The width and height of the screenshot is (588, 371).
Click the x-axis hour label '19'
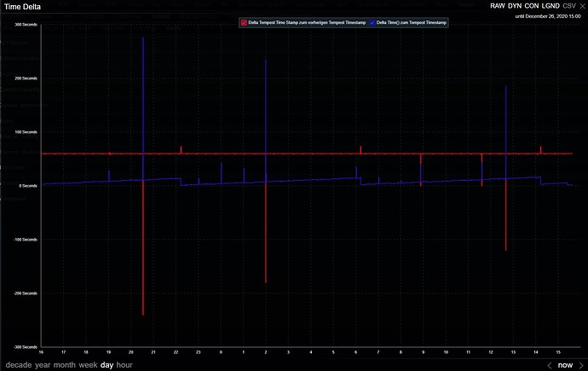[109, 352]
